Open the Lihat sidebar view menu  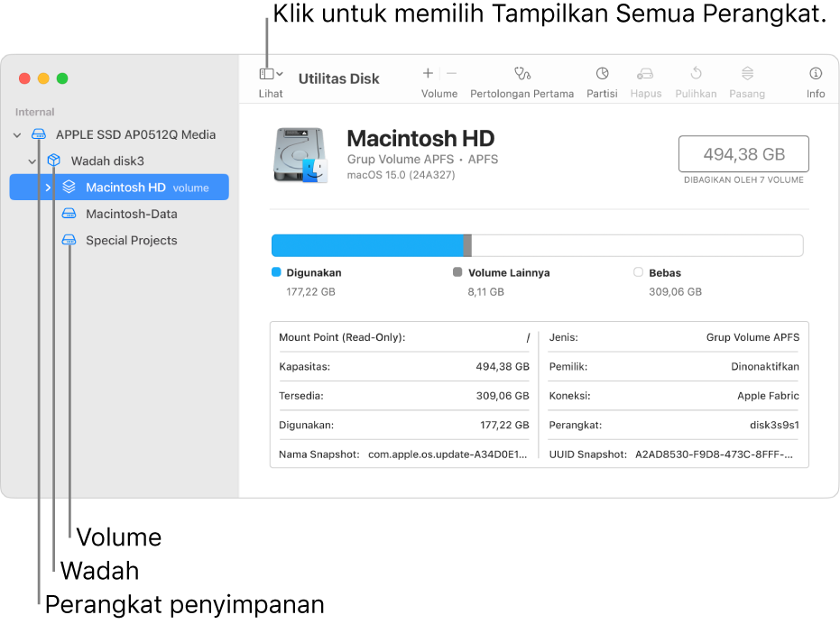pos(271,74)
